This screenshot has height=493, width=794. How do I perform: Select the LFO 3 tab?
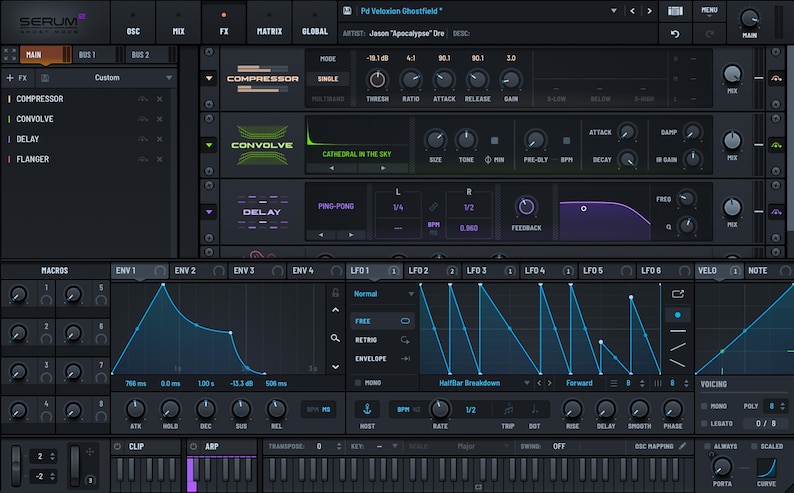click(x=491, y=271)
